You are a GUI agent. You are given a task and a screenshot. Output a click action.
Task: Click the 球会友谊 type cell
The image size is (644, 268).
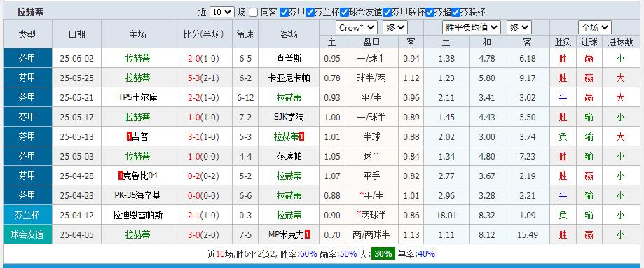pos(28,234)
